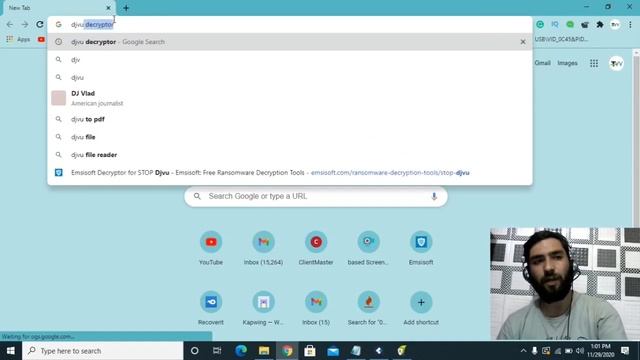Open Mail app from taskbar
640x360 pixels.
pos(333,351)
